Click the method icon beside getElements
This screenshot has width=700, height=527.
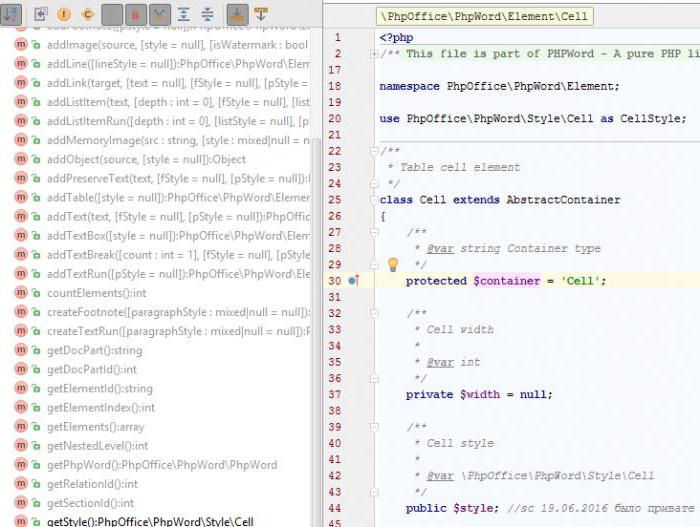pos(21,427)
